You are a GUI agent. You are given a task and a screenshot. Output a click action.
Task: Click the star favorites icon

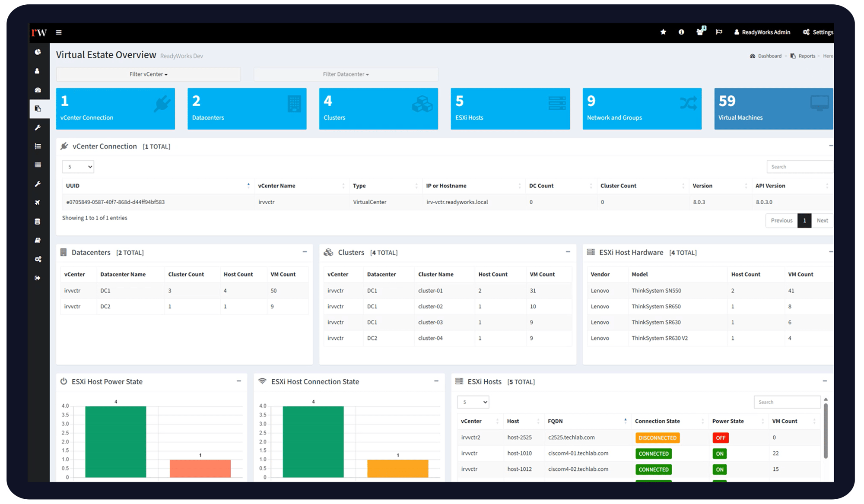663,32
